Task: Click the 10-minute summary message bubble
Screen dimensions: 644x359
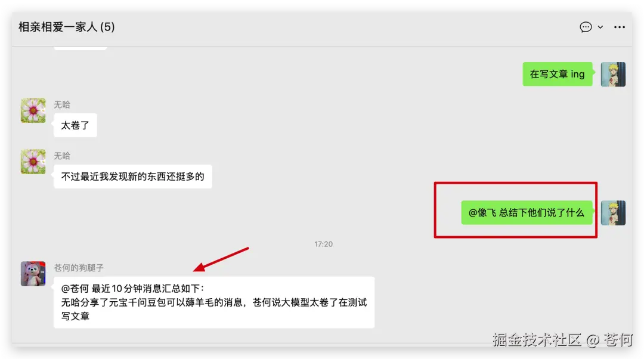Action: tap(215, 301)
